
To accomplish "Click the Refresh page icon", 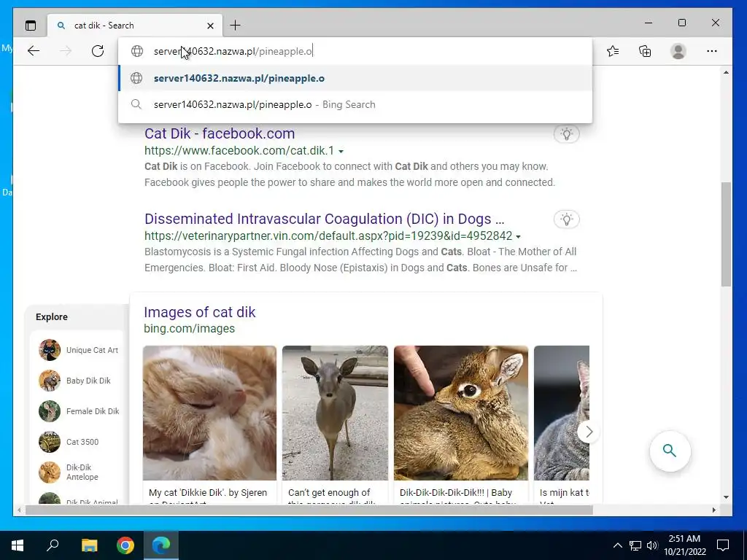I will point(98,51).
